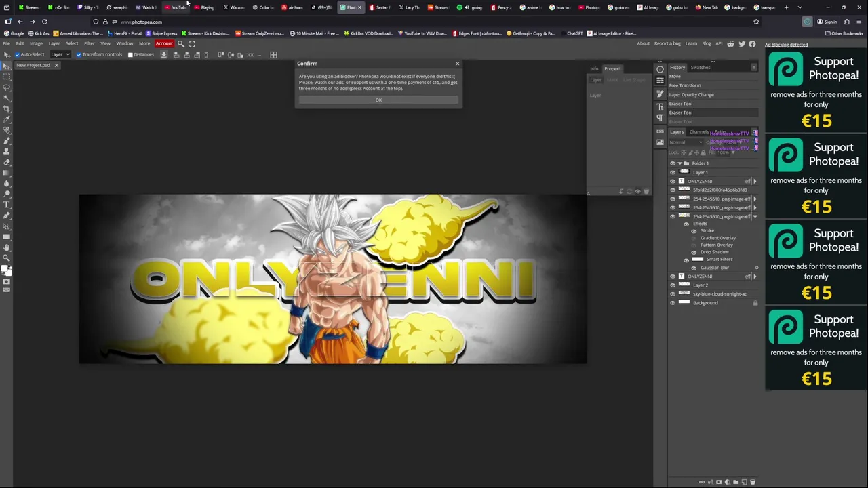Select the Gradient tool
Viewport: 868px width, 488px height.
point(7,173)
